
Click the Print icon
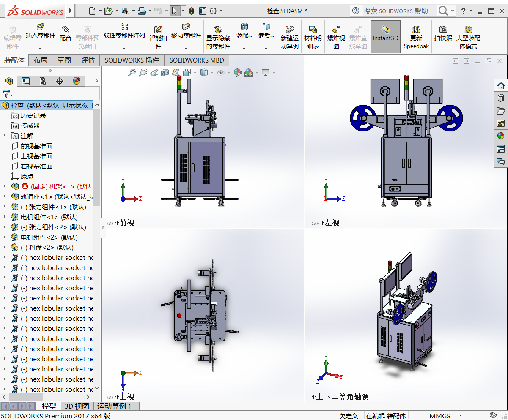click(x=142, y=11)
